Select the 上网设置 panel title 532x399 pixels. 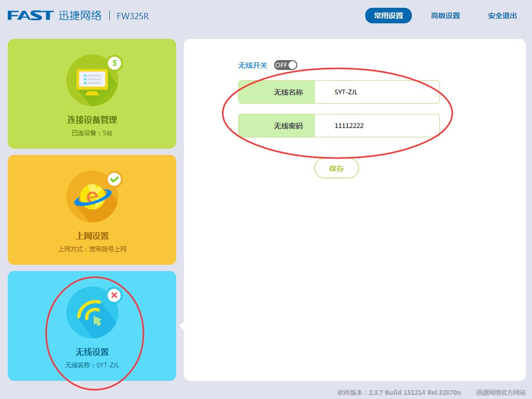click(92, 236)
